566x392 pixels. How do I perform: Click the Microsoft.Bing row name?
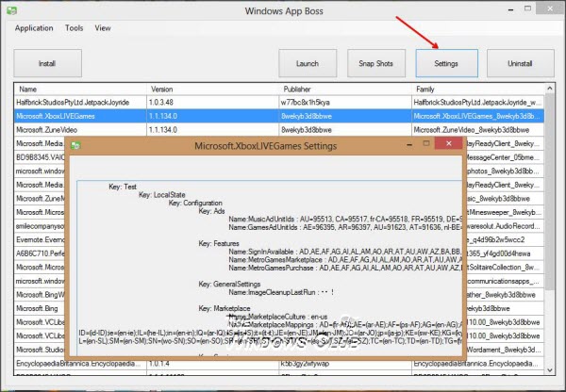(37, 308)
